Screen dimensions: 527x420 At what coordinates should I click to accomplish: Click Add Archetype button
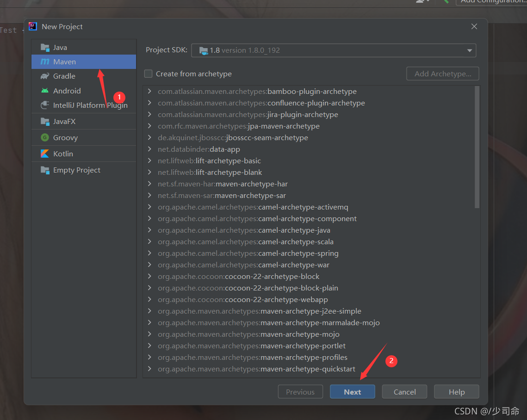tap(443, 74)
